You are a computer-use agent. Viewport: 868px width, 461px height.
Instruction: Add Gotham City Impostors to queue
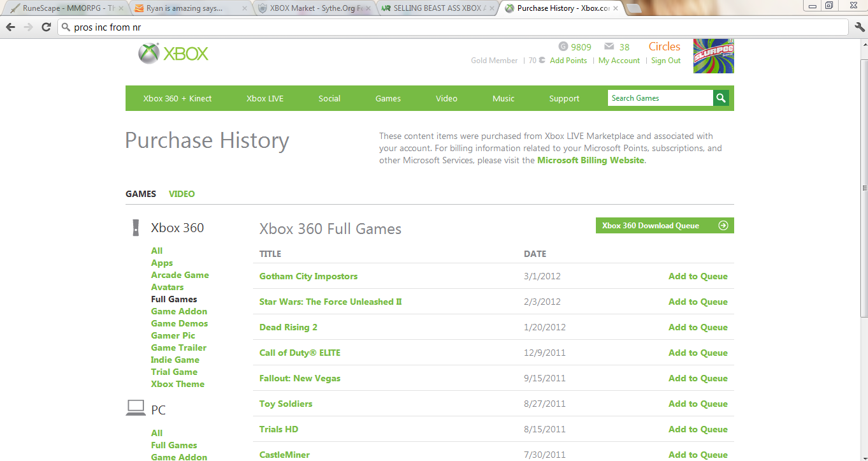(x=698, y=276)
